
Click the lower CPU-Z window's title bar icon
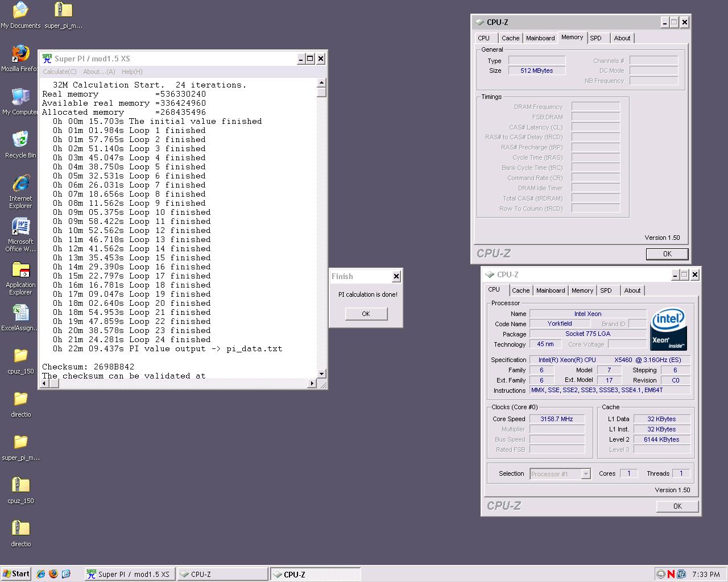click(490, 275)
